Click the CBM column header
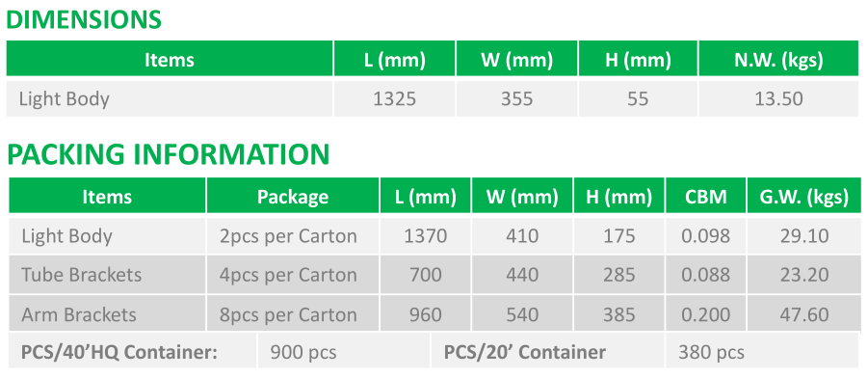 pyautogui.click(x=706, y=196)
